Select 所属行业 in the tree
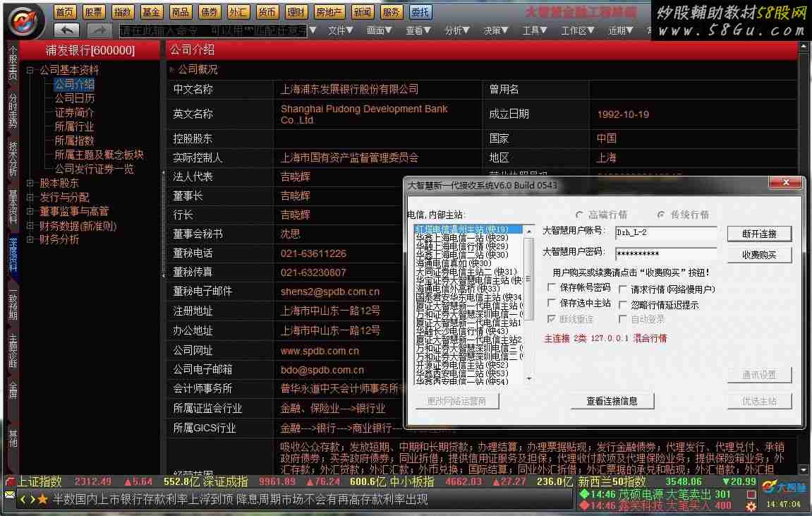 75,126
